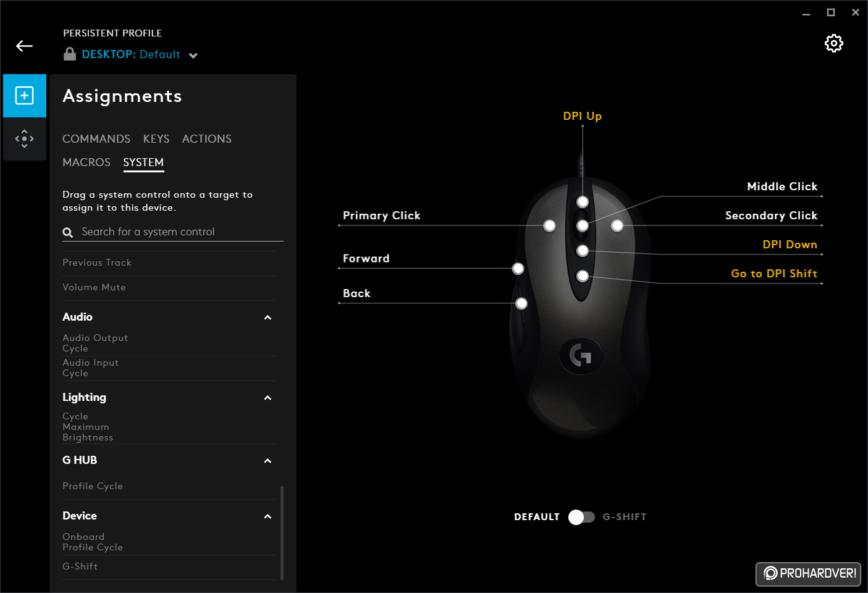868x593 pixels.
Task: Collapse the G HUB section
Action: click(x=268, y=461)
